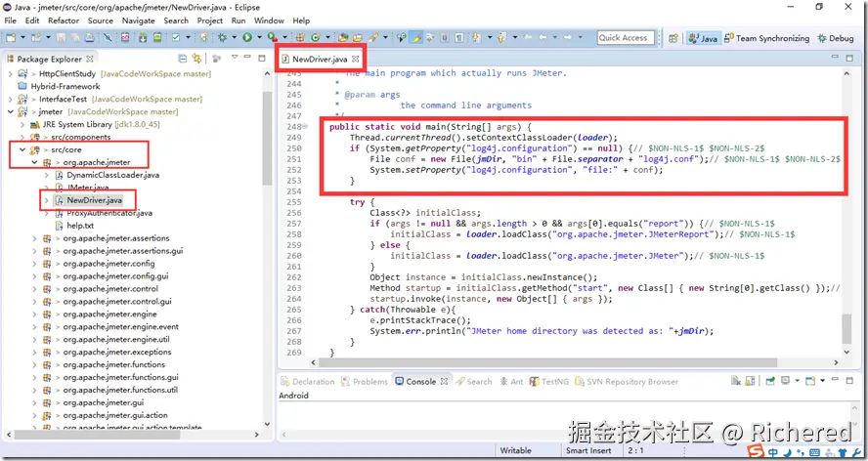
Task: Expand the InterfaceTest project
Action: click(11, 99)
